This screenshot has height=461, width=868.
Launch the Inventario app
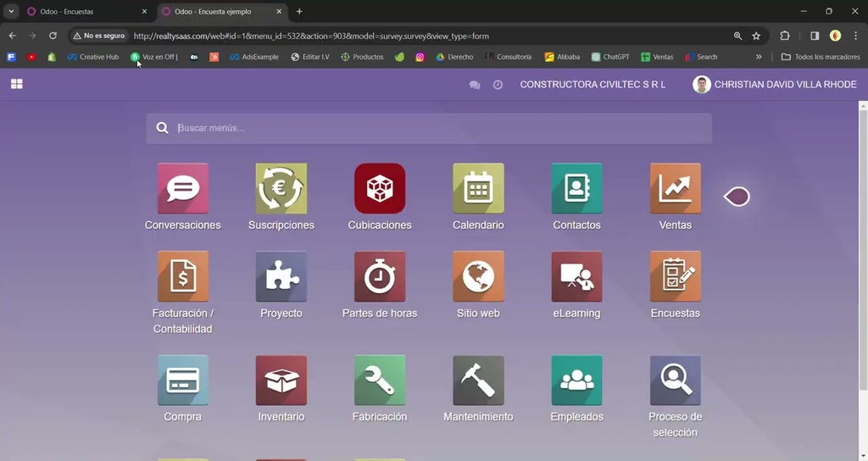pos(281,380)
